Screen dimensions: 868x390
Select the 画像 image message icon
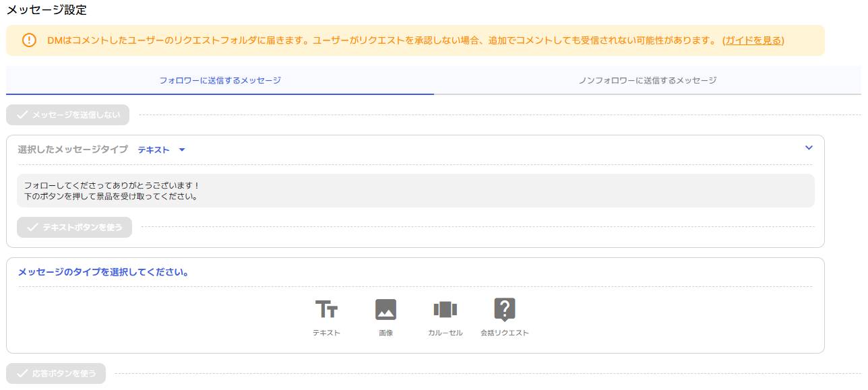pyautogui.click(x=385, y=309)
